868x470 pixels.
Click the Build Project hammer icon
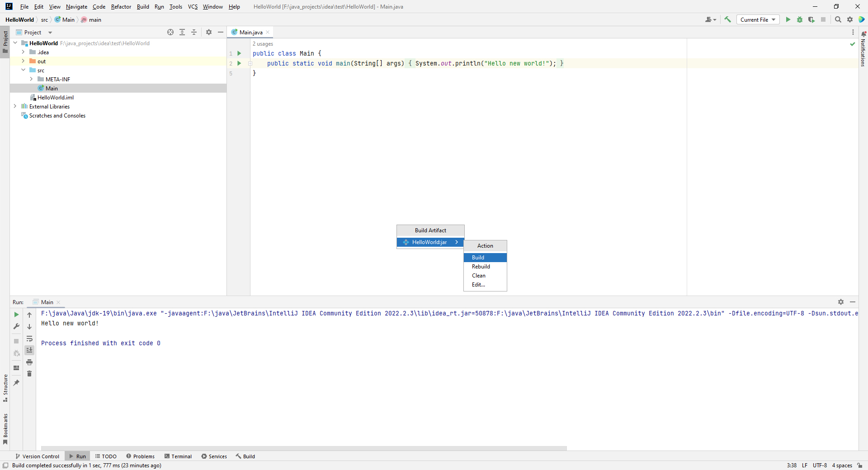coord(727,19)
